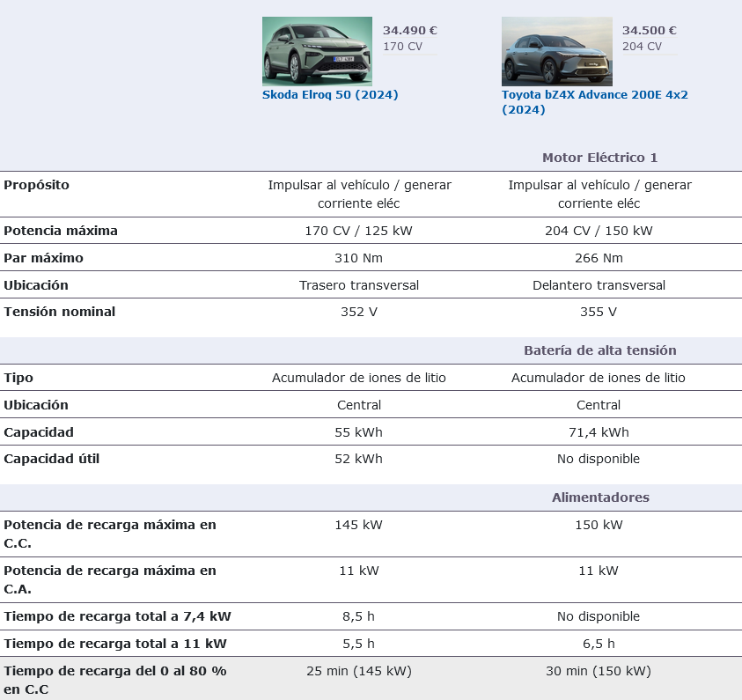The width and height of the screenshot is (742, 700).
Task: Select the 204 CV / 150 kW value
Action: [599, 231]
